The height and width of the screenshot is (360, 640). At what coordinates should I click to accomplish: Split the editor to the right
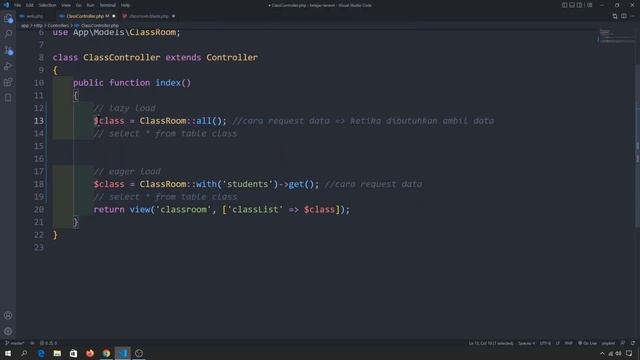click(x=624, y=16)
